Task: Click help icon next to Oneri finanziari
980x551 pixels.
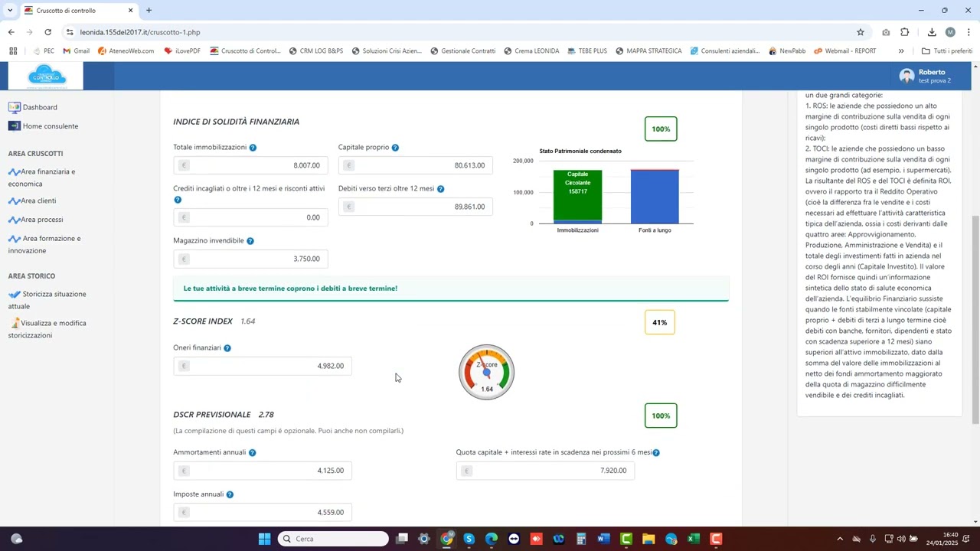Action: [x=227, y=348]
